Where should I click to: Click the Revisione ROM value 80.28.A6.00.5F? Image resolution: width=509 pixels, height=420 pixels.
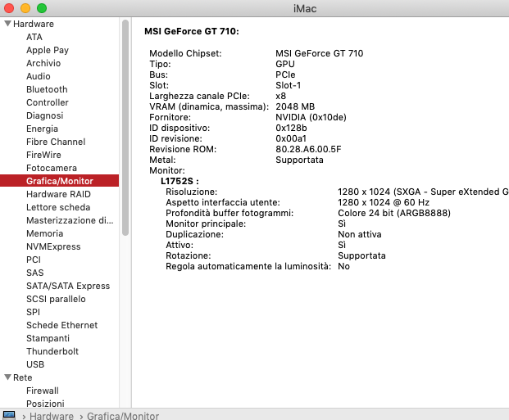(x=308, y=149)
